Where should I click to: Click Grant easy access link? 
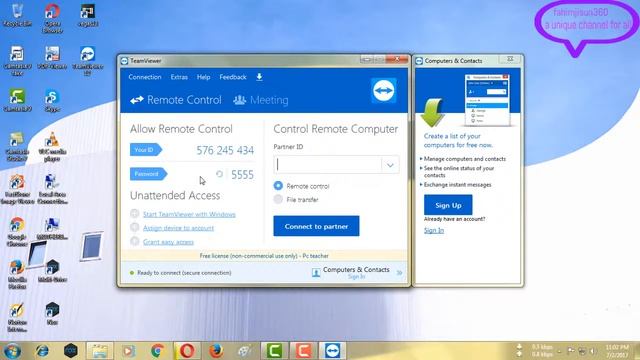click(168, 242)
